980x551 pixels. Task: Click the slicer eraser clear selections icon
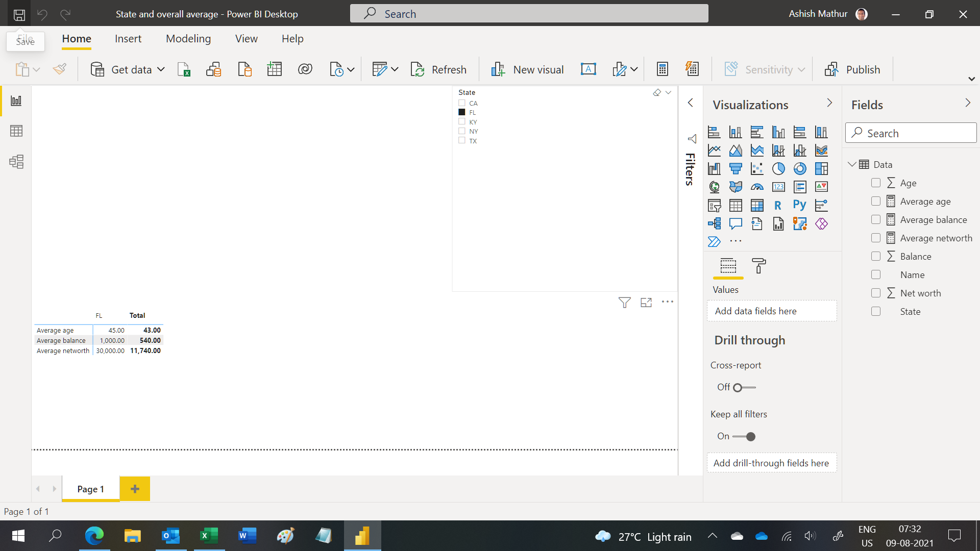(x=657, y=92)
